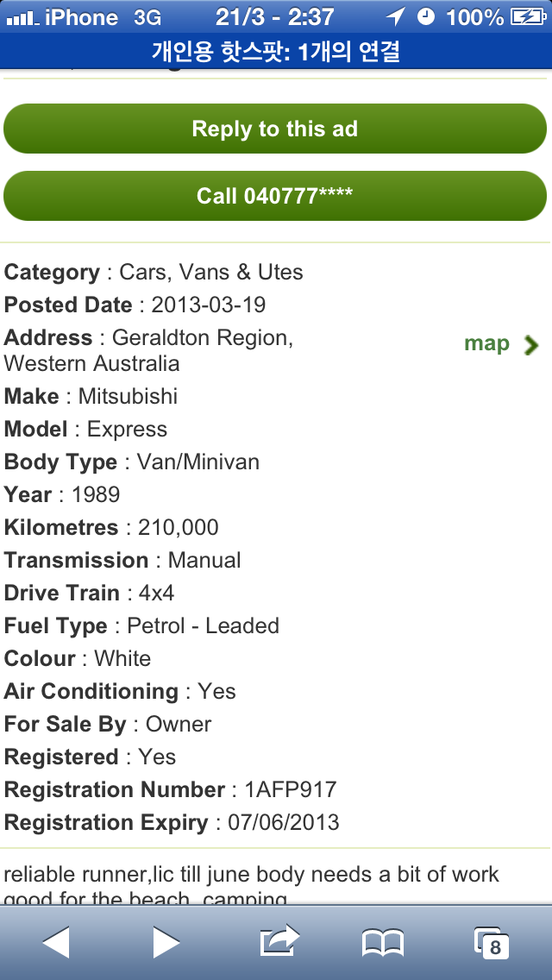Open the tabs switcher showing 8
Screen dimensions: 552x980
492,943
